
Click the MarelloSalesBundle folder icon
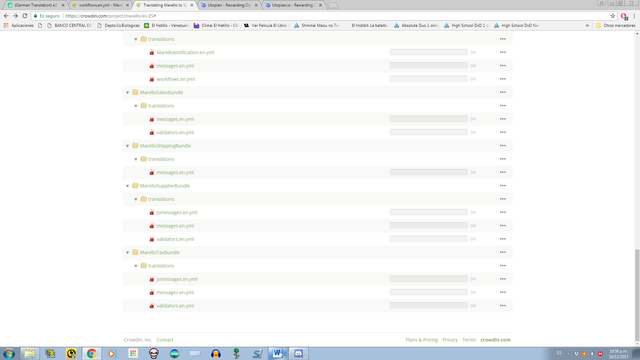135,92
